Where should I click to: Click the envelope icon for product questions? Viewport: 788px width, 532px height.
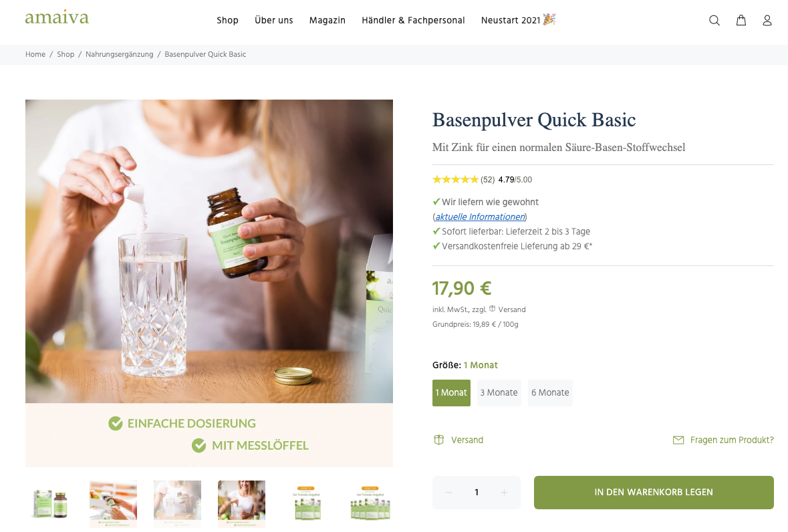(678, 440)
